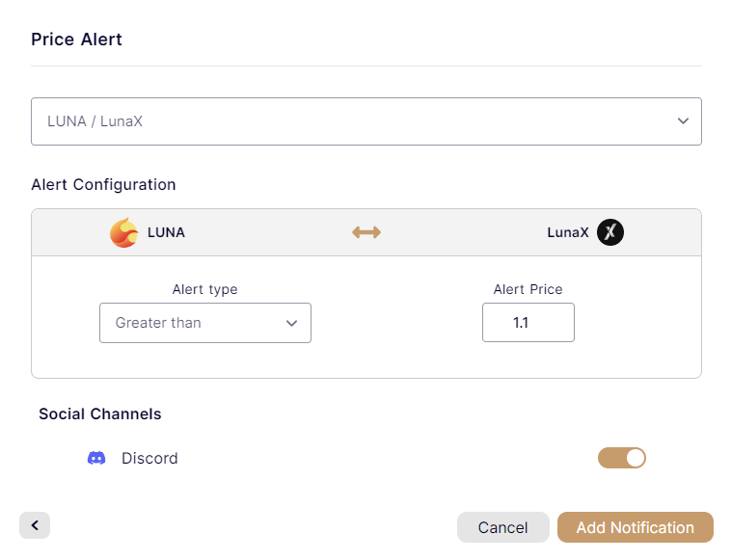
Task: Click the Alert type field label
Action: click(x=204, y=289)
